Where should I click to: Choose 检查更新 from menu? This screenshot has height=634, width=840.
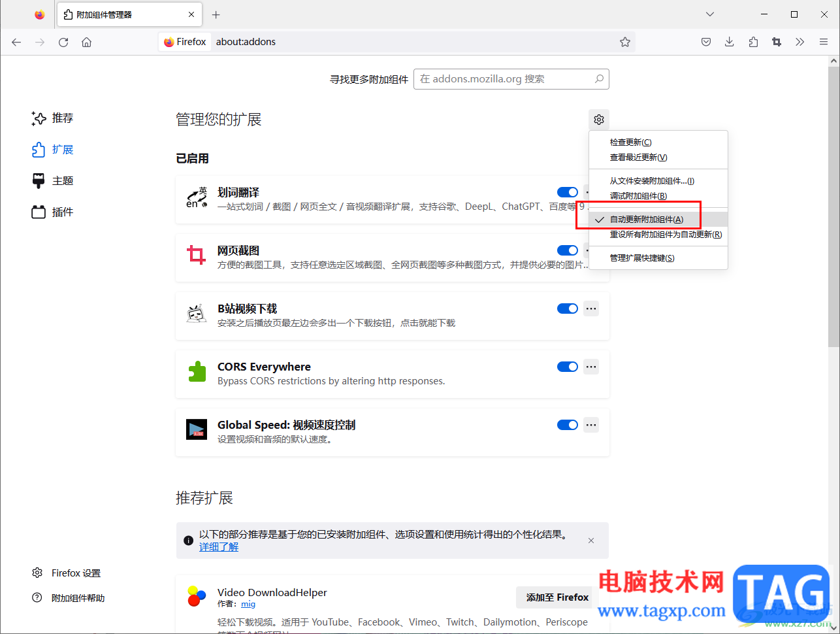(658, 142)
